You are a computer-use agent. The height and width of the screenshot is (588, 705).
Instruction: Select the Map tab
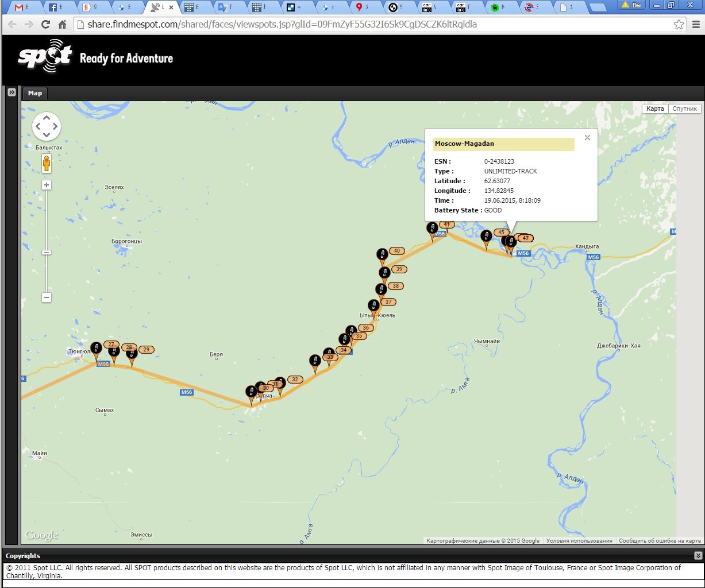pyautogui.click(x=35, y=93)
